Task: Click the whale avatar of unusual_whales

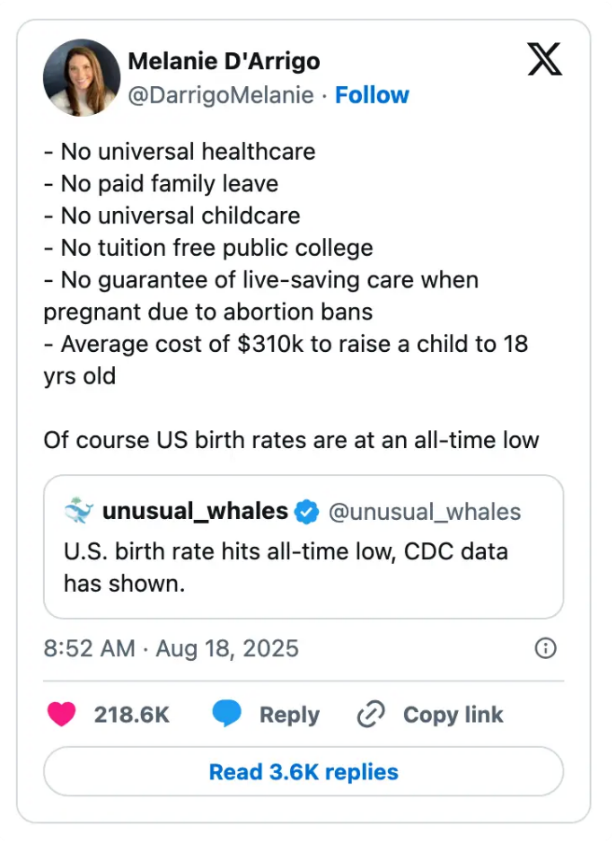Action: (x=79, y=511)
